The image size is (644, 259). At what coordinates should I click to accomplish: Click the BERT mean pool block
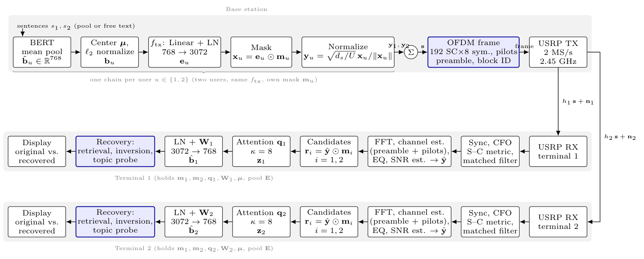coord(42,52)
